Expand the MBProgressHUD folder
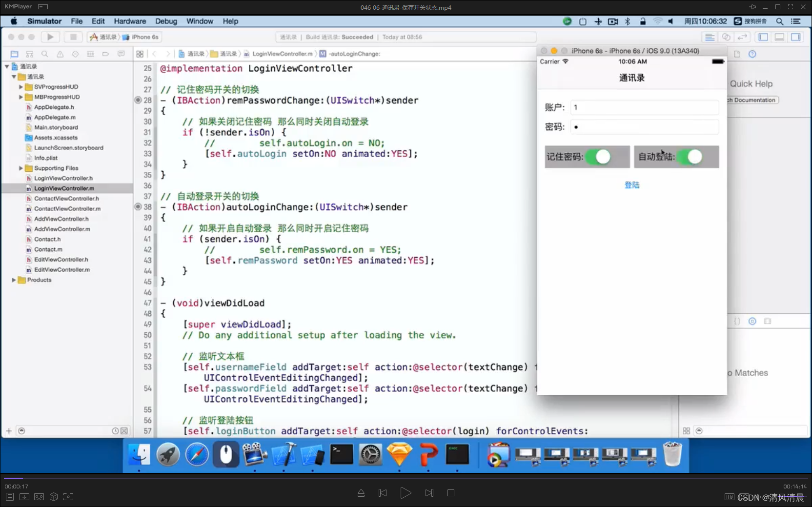The width and height of the screenshot is (812, 507). 20,97
